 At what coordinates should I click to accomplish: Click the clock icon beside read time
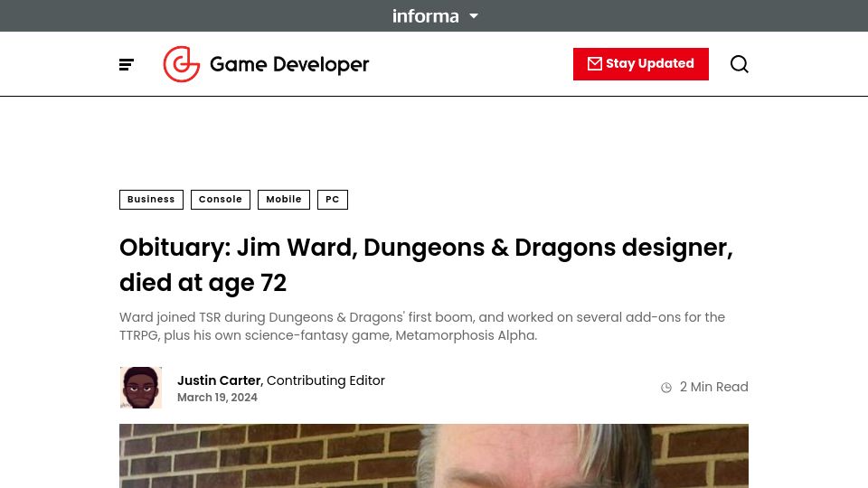click(666, 388)
